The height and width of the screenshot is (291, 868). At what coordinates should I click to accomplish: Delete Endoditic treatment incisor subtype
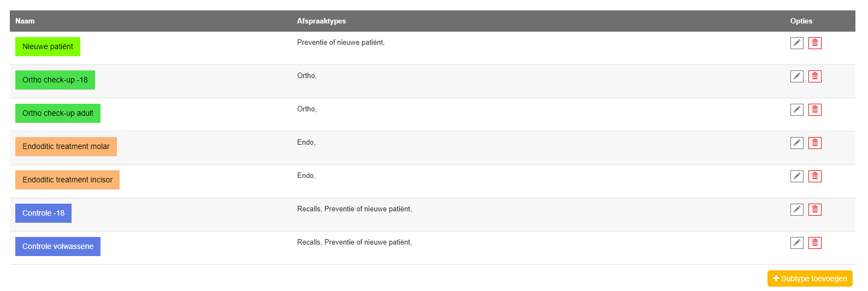(x=814, y=176)
